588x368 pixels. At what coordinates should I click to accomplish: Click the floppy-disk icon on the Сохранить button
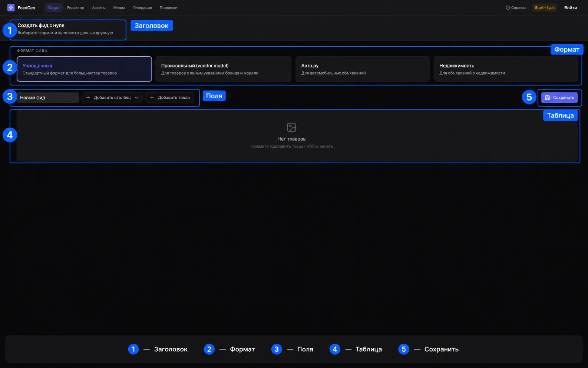[x=547, y=98]
